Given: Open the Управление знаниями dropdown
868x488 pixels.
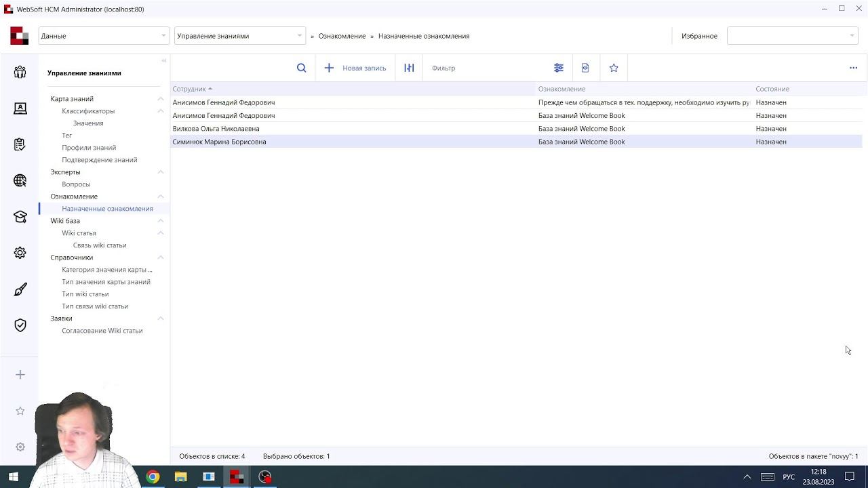Looking at the screenshot, I should click(239, 36).
